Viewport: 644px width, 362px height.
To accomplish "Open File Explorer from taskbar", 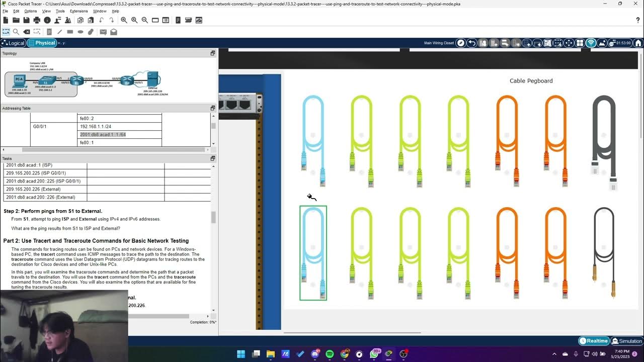I will tap(271, 354).
